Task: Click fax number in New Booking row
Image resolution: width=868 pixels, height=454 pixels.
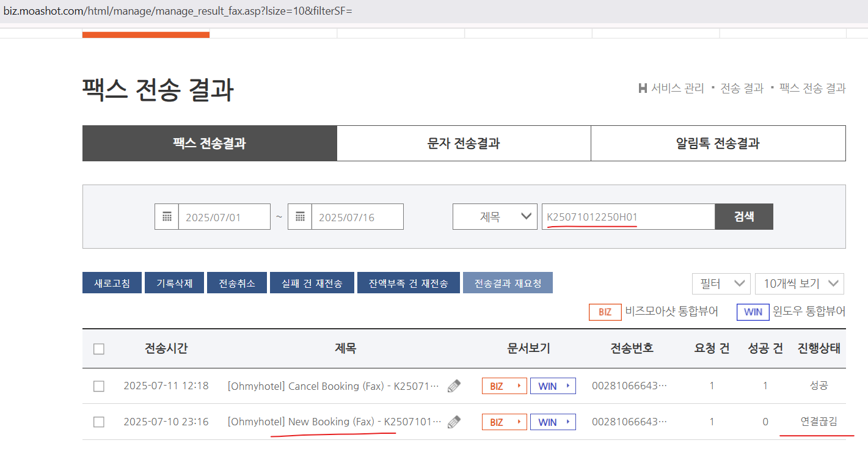Action: pos(630,422)
